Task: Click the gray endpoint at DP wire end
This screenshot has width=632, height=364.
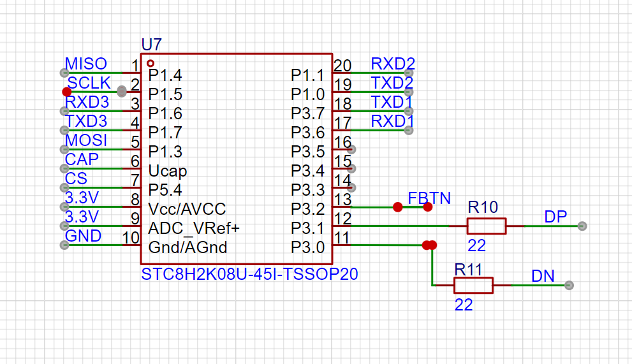Action: coord(582,226)
